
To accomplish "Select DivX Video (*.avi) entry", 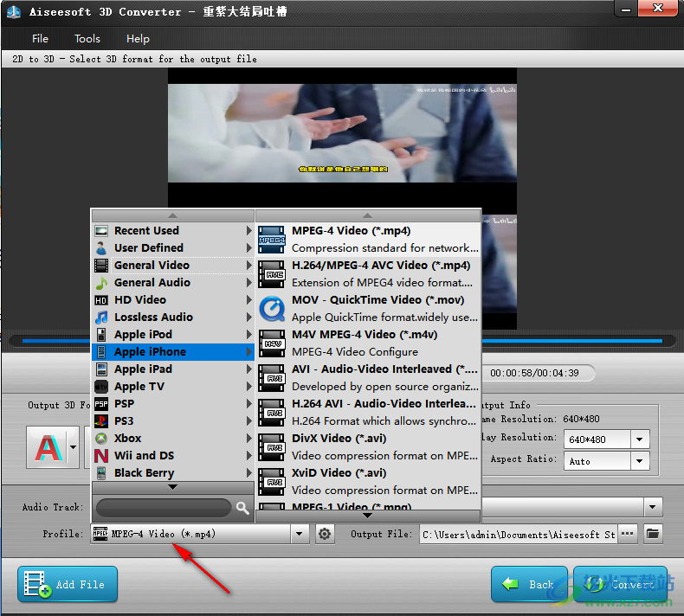I will coord(369,447).
